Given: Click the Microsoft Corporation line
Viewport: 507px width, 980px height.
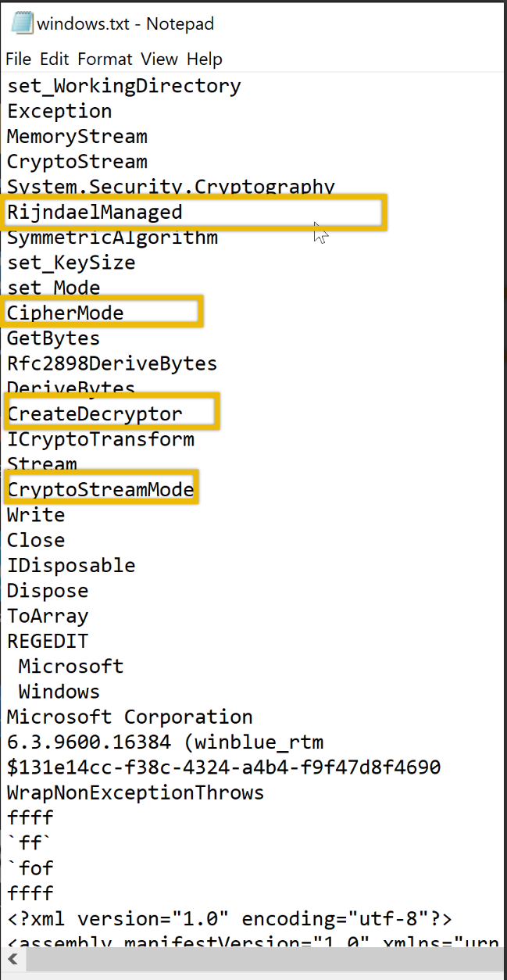Looking at the screenshot, I should tap(130, 717).
